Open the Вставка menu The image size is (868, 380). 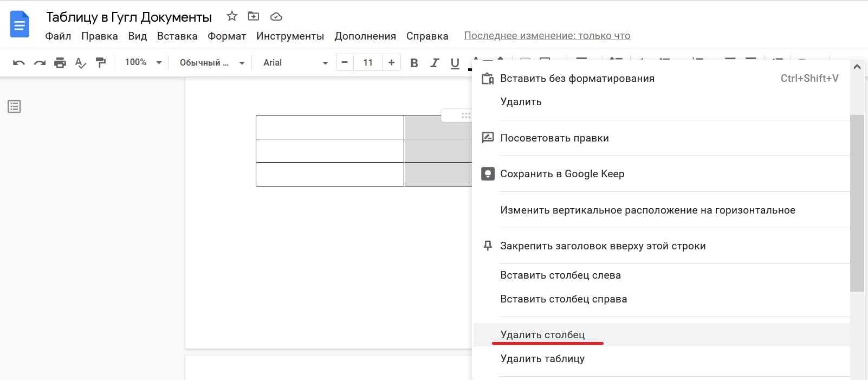(x=177, y=36)
